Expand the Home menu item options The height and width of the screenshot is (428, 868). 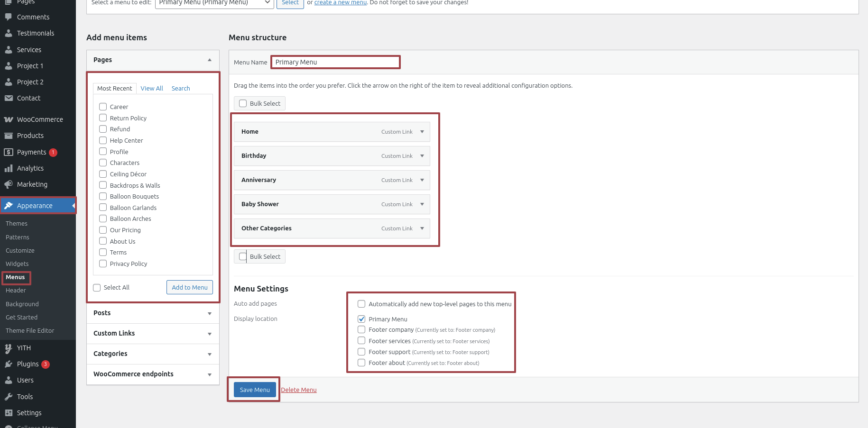tap(422, 132)
